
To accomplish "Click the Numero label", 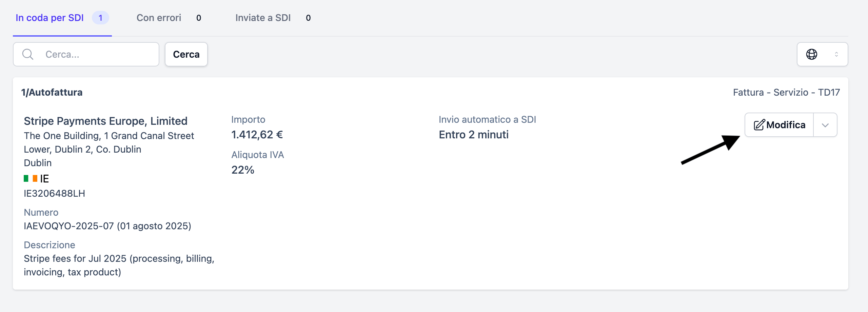I will [x=41, y=212].
